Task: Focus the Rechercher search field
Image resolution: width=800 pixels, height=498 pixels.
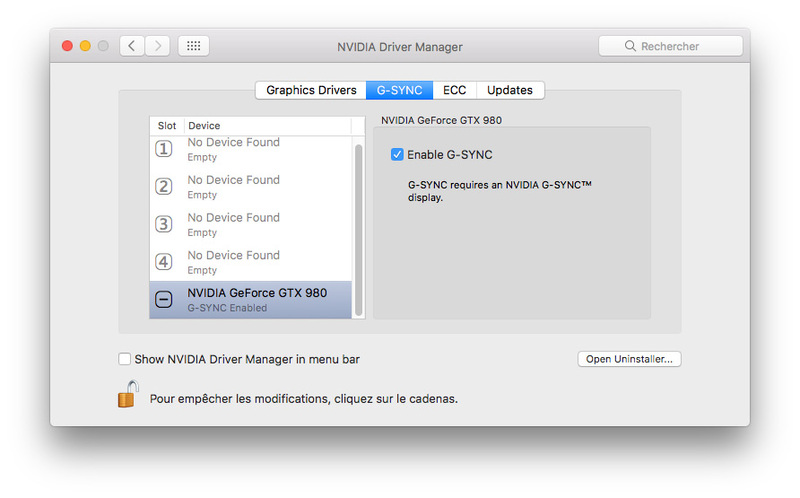Action: [670, 46]
